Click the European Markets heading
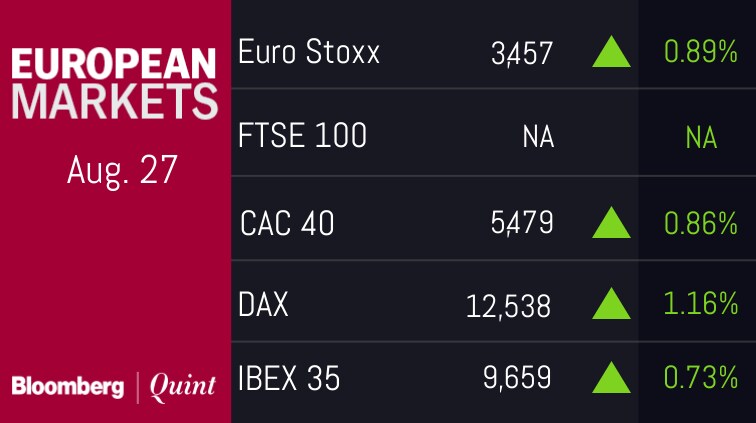The width and height of the screenshot is (756, 423). (x=115, y=83)
